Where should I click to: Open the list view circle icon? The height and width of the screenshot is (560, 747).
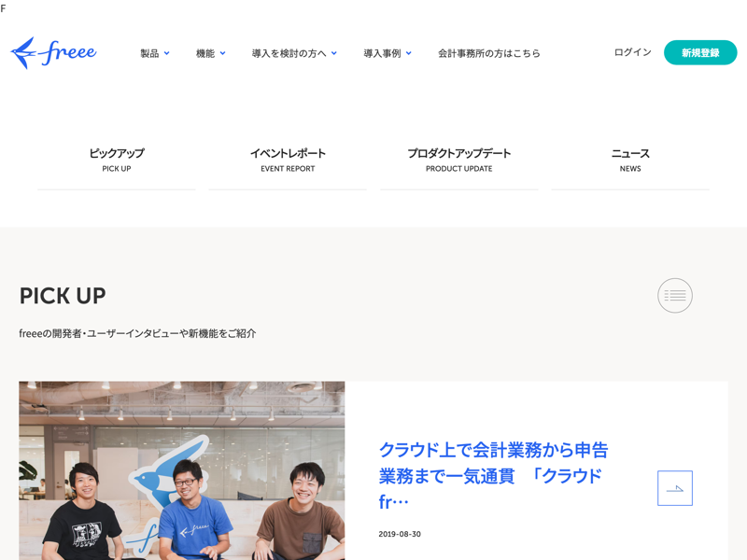pyautogui.click(x=674, y=295)
